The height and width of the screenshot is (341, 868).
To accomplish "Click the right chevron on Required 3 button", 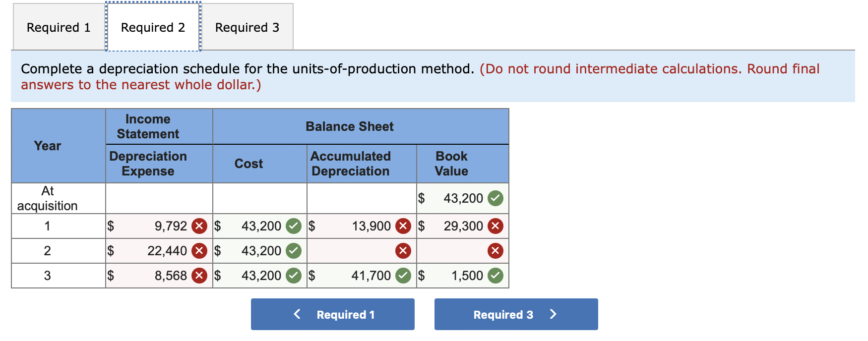I will tap(554, 314).
